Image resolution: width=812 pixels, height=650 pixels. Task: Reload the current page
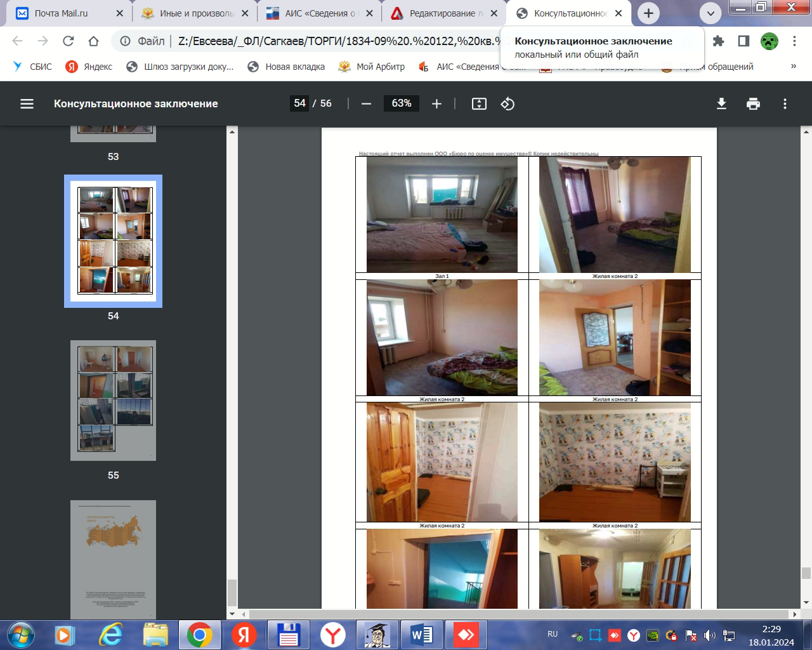(68, 41)
